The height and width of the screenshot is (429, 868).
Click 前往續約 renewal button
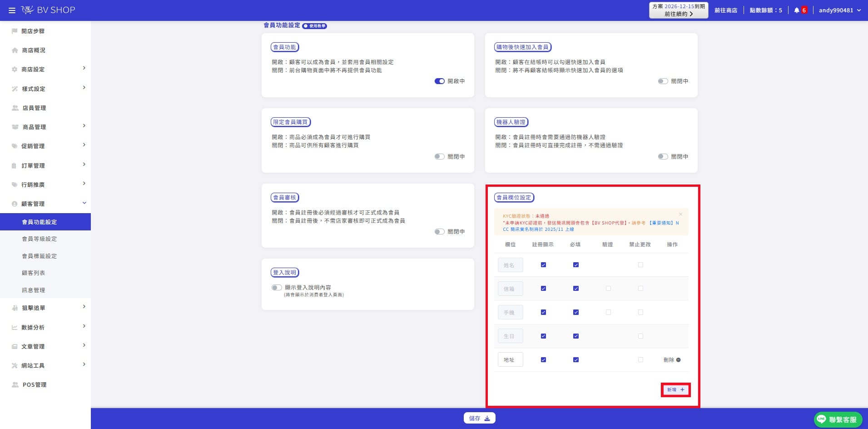click(x=679, y=10)
